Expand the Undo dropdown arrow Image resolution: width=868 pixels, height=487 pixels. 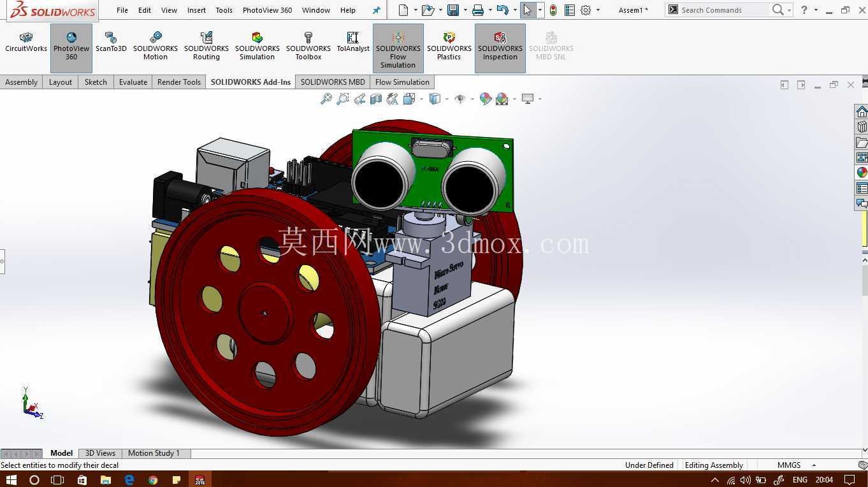(514, 10)
